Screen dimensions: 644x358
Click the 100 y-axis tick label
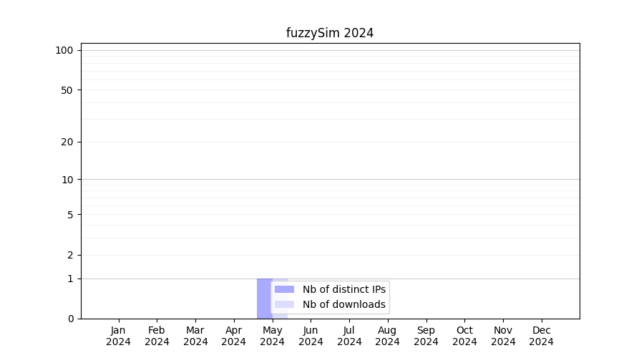click(x=64, y=50)
